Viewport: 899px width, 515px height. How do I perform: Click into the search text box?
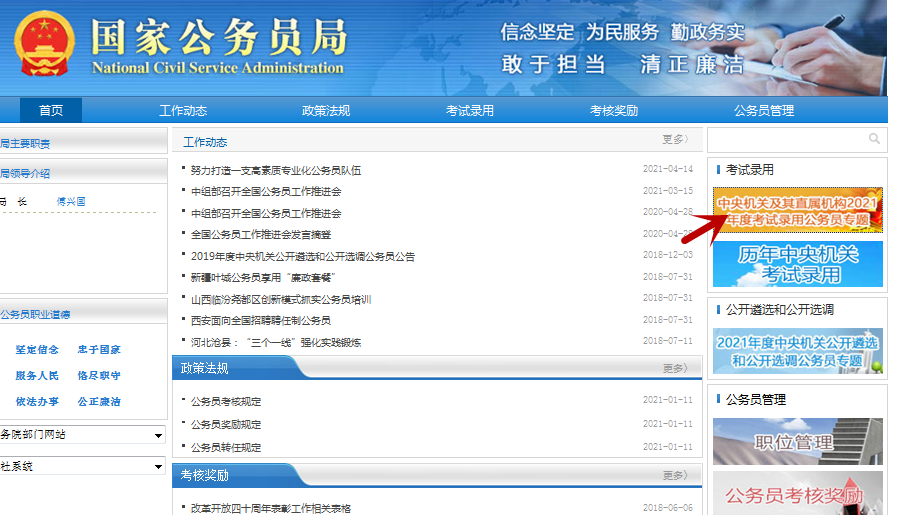[785, 139]
